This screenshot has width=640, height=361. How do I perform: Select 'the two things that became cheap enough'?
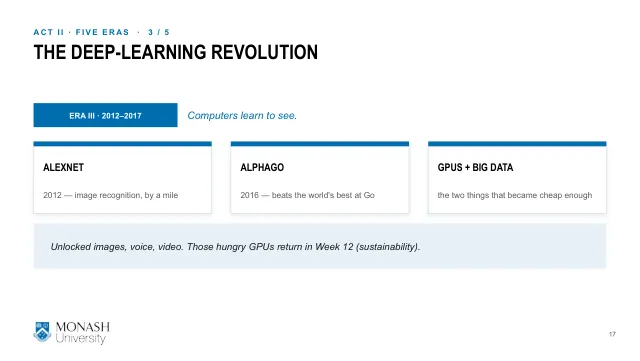point(515,195)
